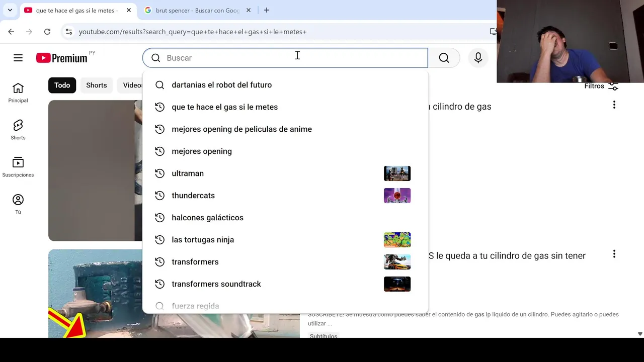Click the history icon beside thundercats
644x362 pixels.
tap(159, 196)
